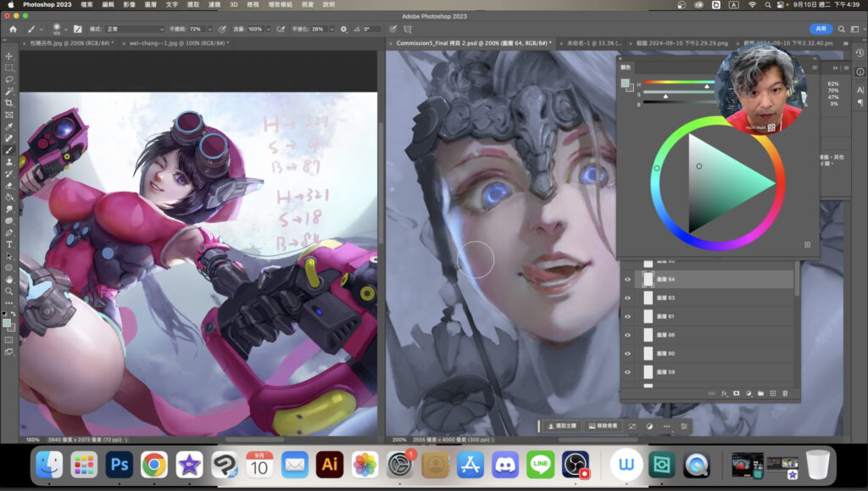Select the Eyedropper tool

tap(9, 126)
